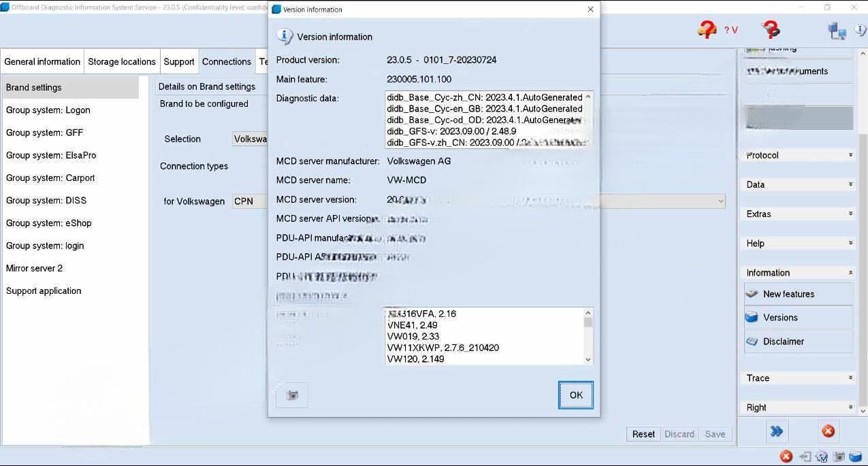
Task: Click the New features icon
Action: (x=752, y=294)
